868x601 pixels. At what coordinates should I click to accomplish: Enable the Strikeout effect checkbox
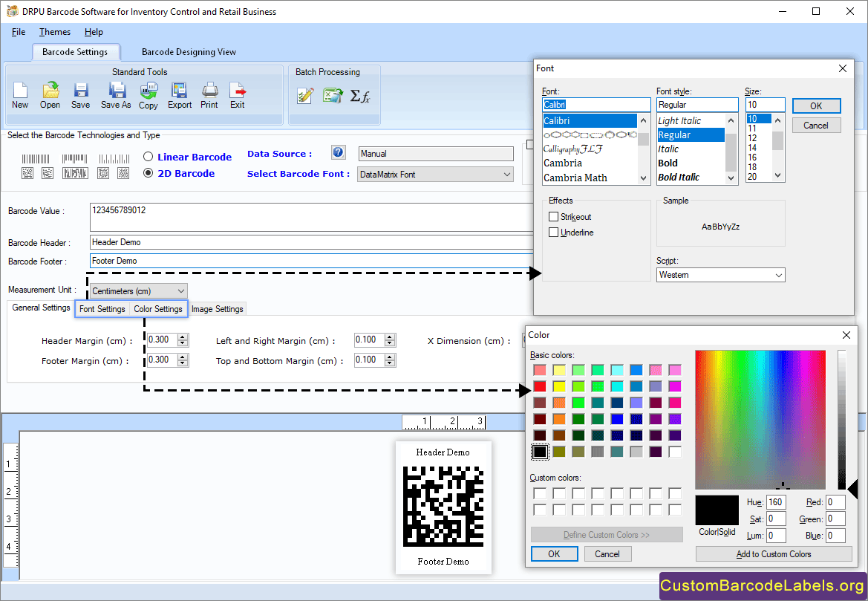554,217
